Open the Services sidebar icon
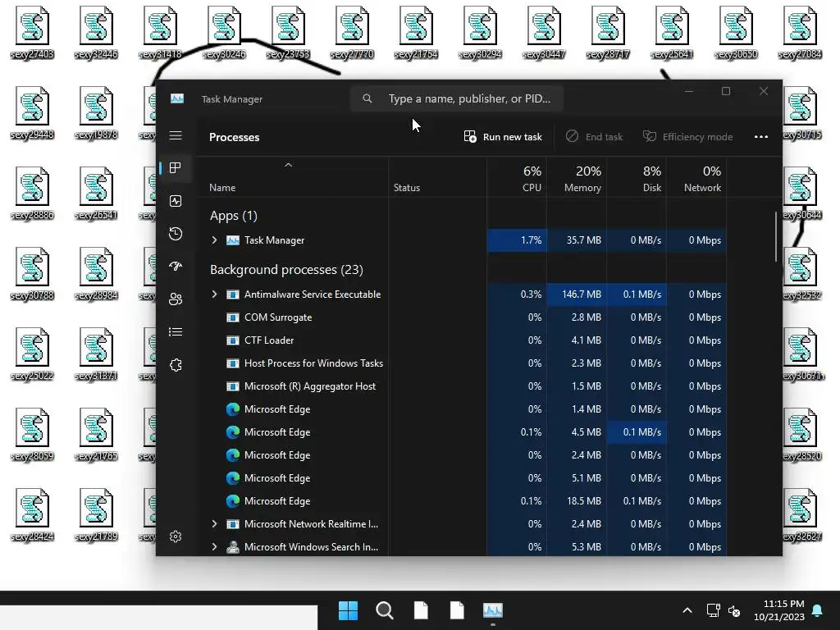The image size is (840, 630). click(176, 365)
